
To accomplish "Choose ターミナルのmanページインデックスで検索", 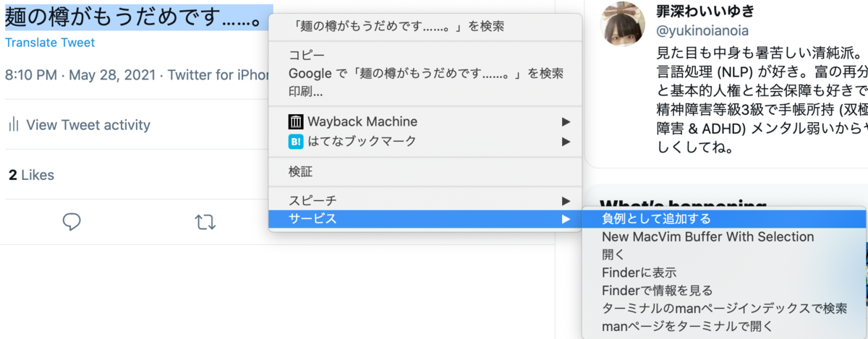I will click(725, 309).
